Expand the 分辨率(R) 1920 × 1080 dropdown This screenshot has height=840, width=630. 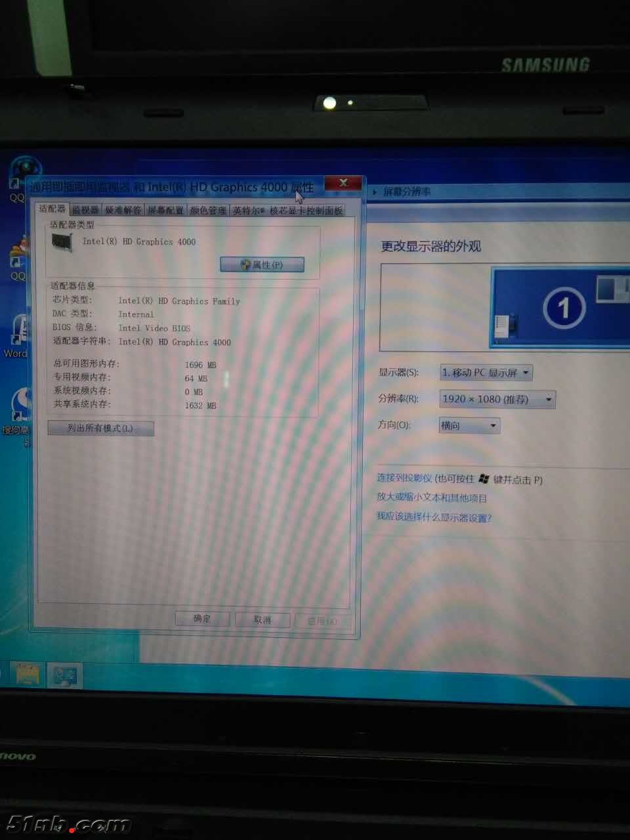coord(497,399)
